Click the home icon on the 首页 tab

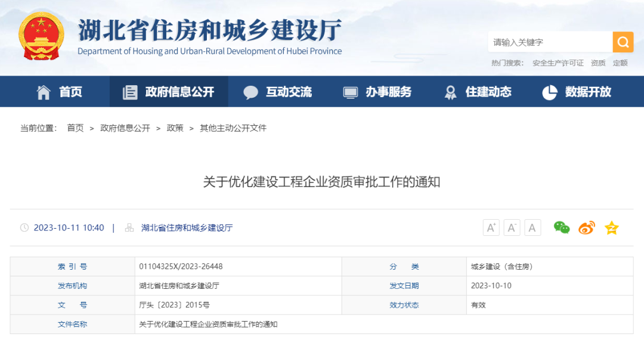click(43, 91)
